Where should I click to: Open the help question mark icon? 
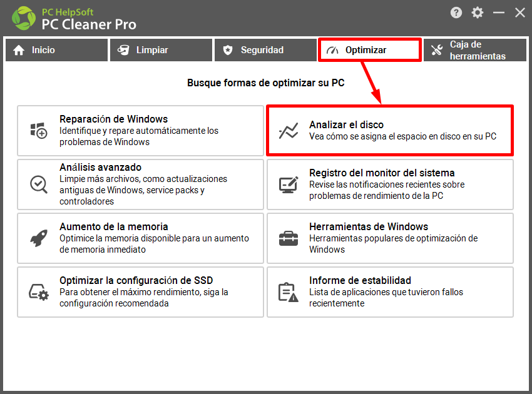pos(456,13)
